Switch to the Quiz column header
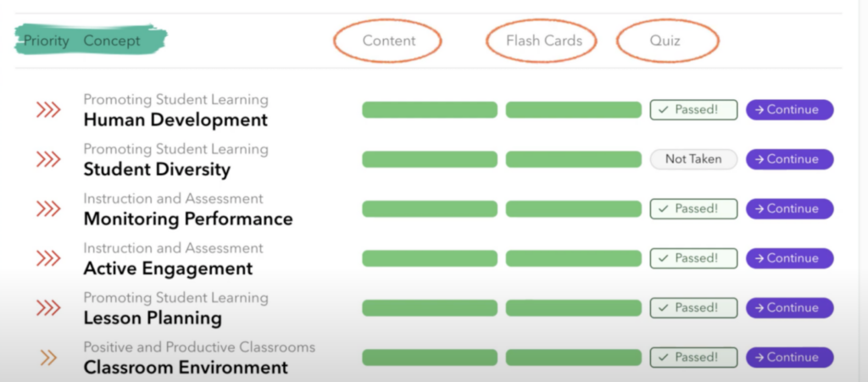 [665, 41]
